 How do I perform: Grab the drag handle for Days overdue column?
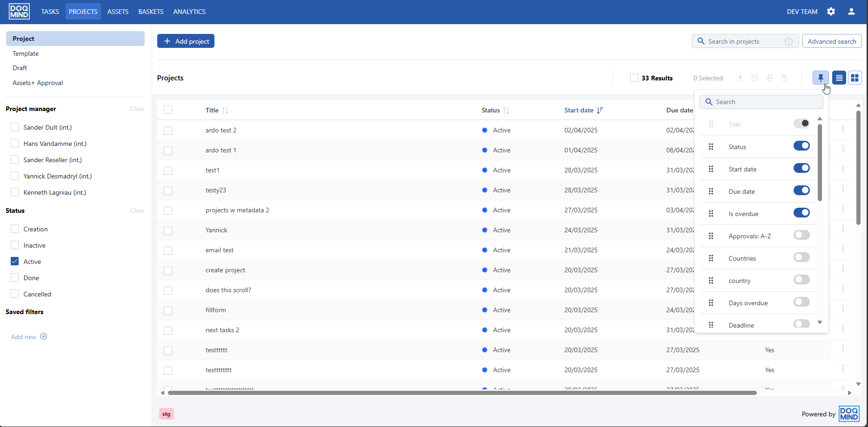click(711, 303)
